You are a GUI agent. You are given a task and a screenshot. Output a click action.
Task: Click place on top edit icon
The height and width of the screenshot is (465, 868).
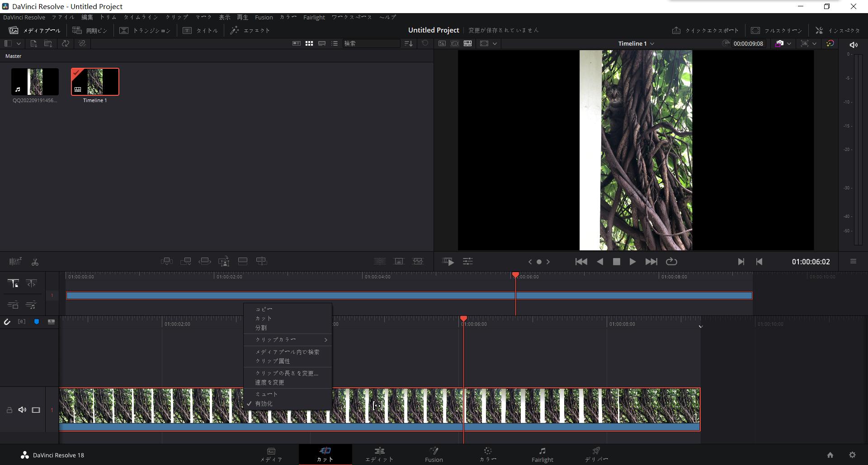pyautogui.click(x=243, y=261)
